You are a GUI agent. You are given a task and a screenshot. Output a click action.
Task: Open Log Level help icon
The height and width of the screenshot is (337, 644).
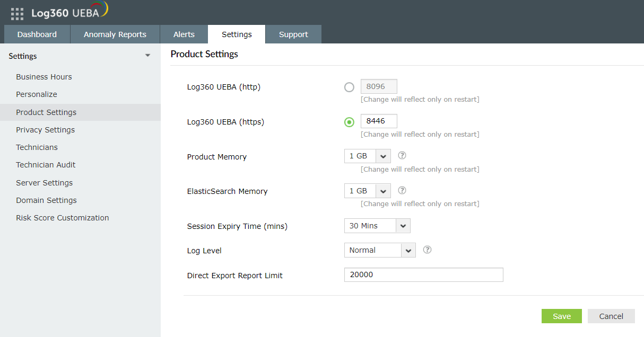click(x=427, y=250)
